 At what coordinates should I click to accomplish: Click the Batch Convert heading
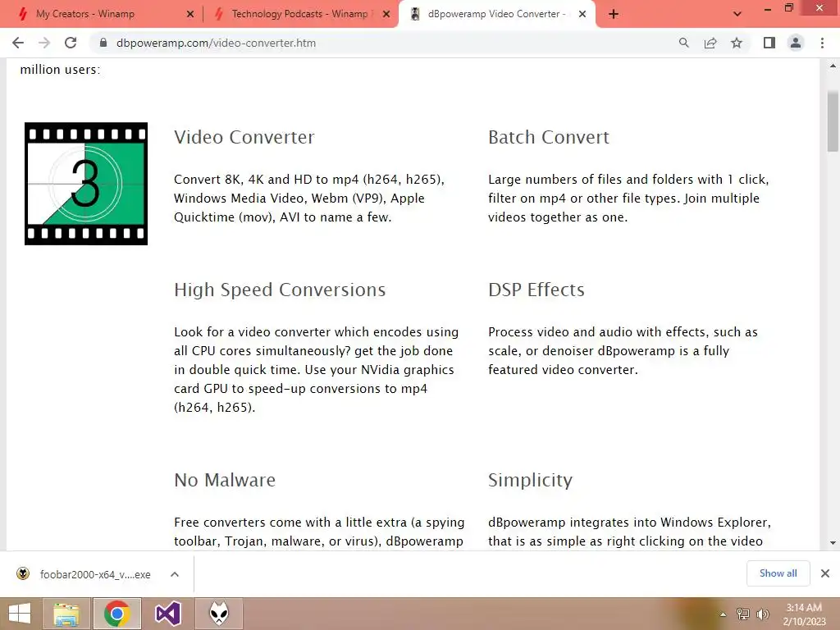pos(549,137)
